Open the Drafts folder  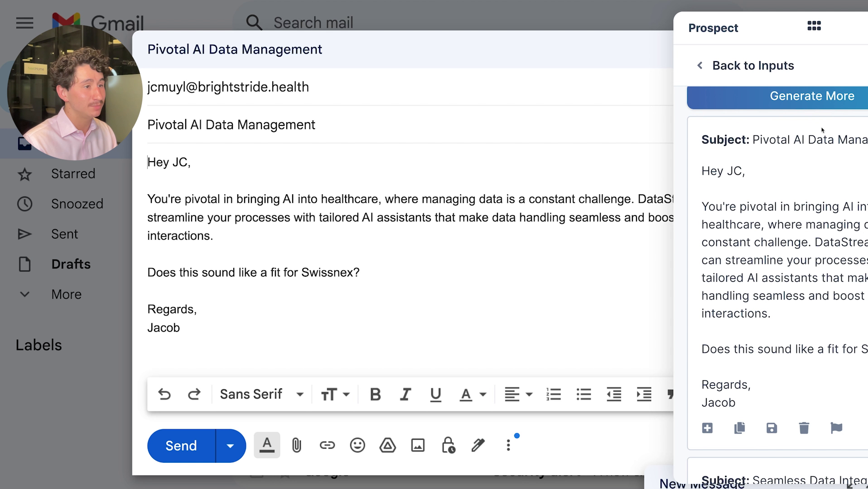click(x=71, y=264)
